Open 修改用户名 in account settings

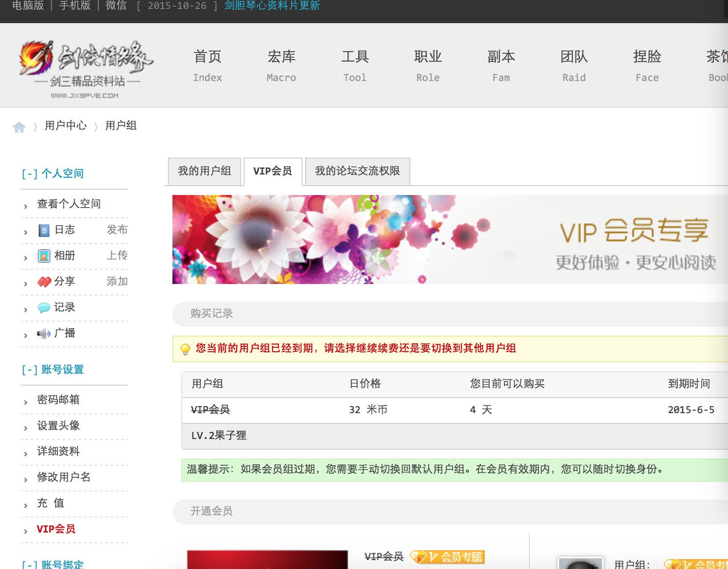[64, 477]
